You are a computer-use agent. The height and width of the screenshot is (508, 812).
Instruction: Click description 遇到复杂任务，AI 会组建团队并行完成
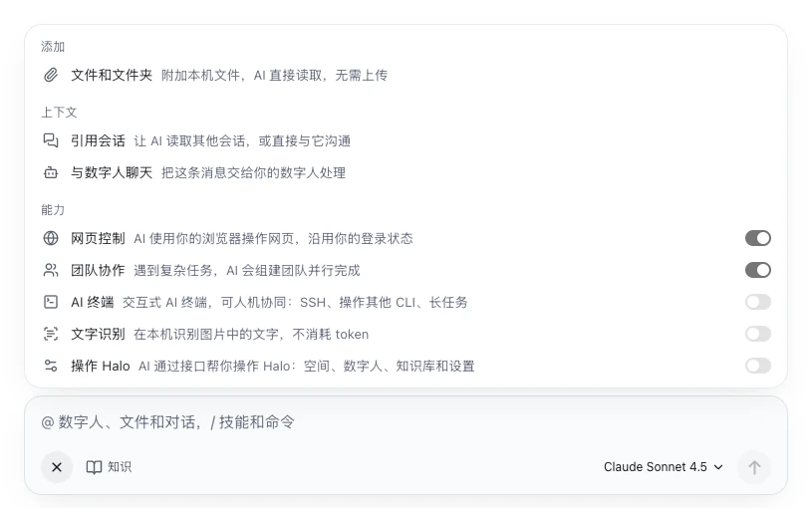[247, 270]
